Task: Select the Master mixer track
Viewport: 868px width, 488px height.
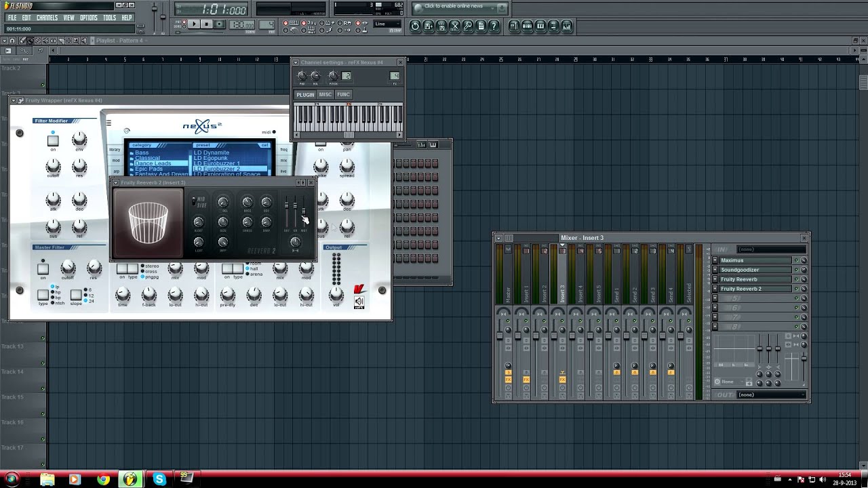Action: click(508, 274)
